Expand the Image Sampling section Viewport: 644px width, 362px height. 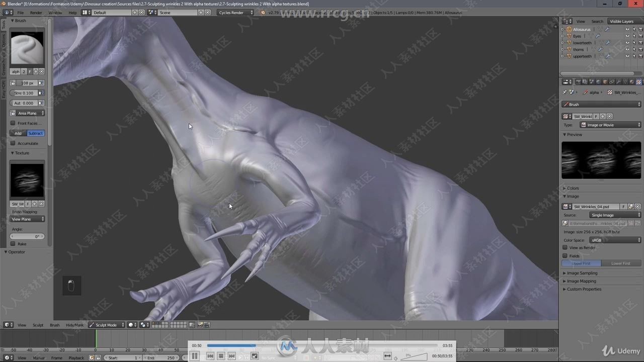pyautogui.click(x=582, y=273)
